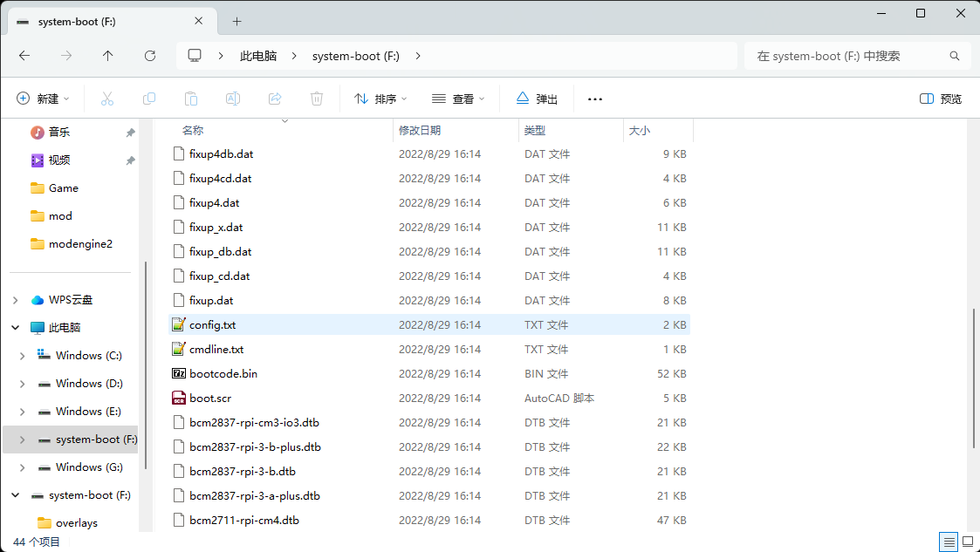
Task: Open the New (新建) dropdown
Action: [43, 99]
